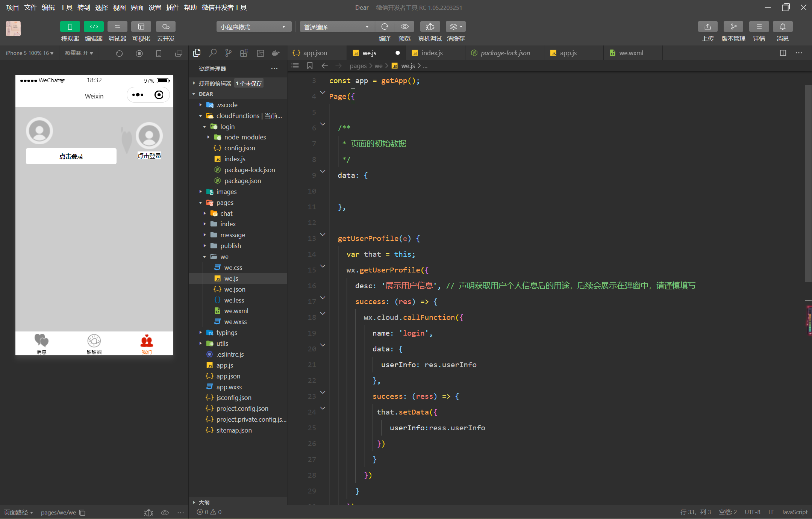812x519 pixels.
Task: Click the white 点击登录 login button
Action: pos(71,156)
